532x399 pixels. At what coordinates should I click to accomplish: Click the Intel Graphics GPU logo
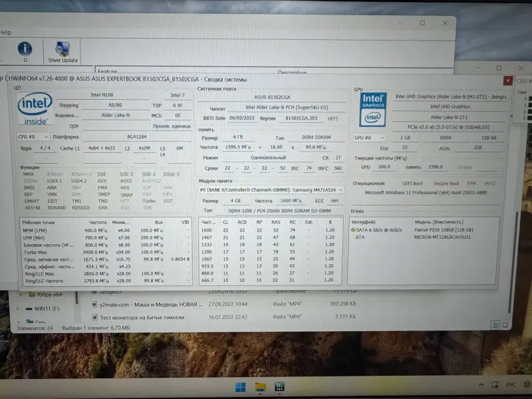point(372,109)
